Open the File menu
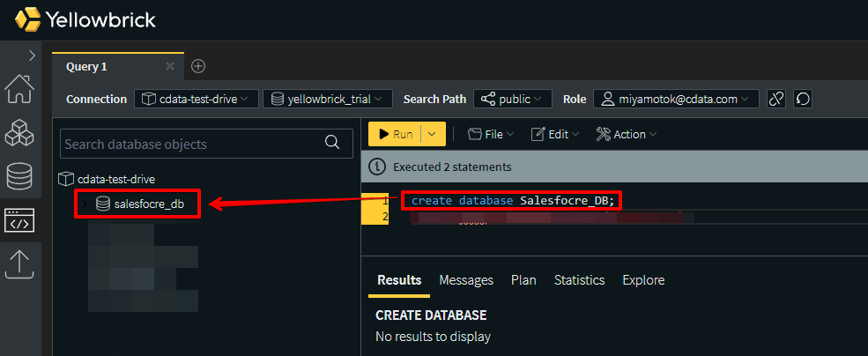Image resolution: width=868 pixels, height=356 pixels. pos(491,134)
